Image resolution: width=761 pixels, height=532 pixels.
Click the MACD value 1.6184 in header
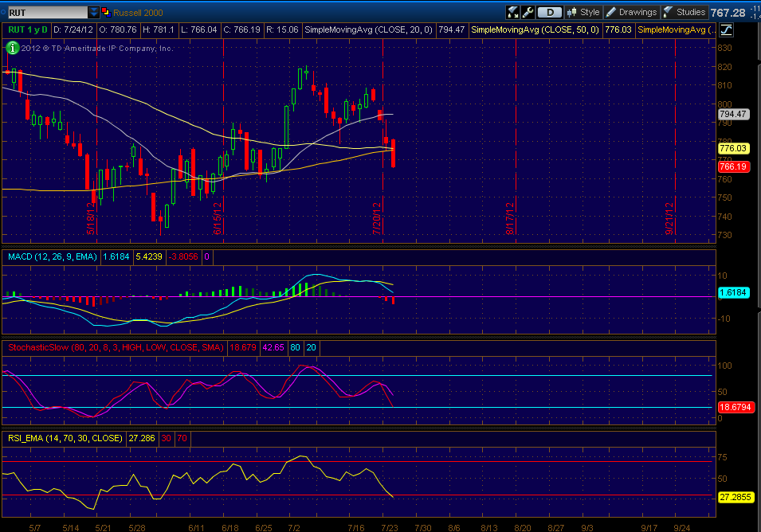pyautogui.click(x=116, y=256)
